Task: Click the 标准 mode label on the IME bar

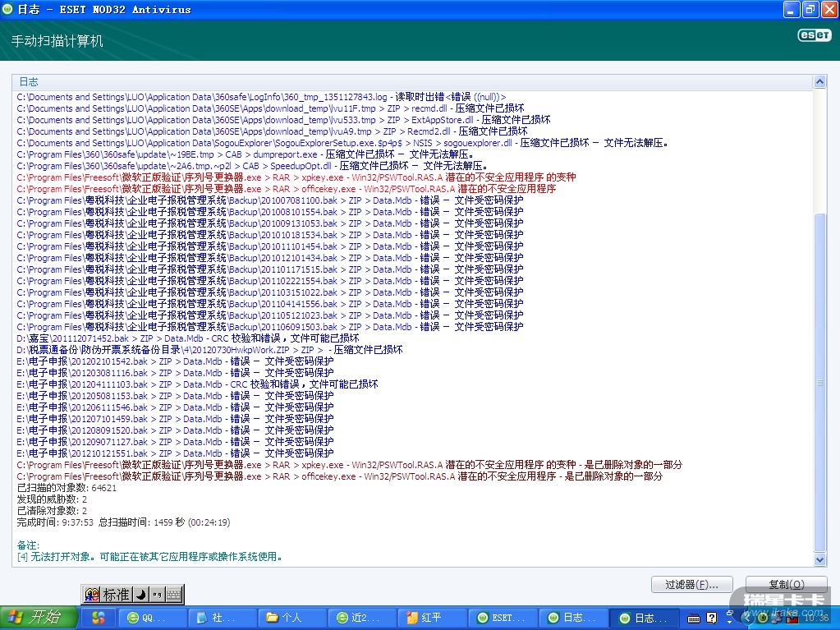Action: (x=117, y=594)
